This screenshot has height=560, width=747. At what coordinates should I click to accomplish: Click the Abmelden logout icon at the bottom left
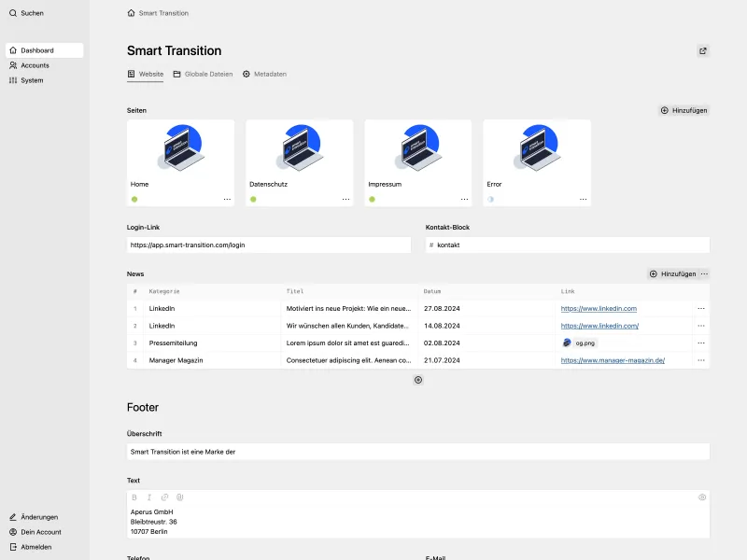[x=11, y=547]
